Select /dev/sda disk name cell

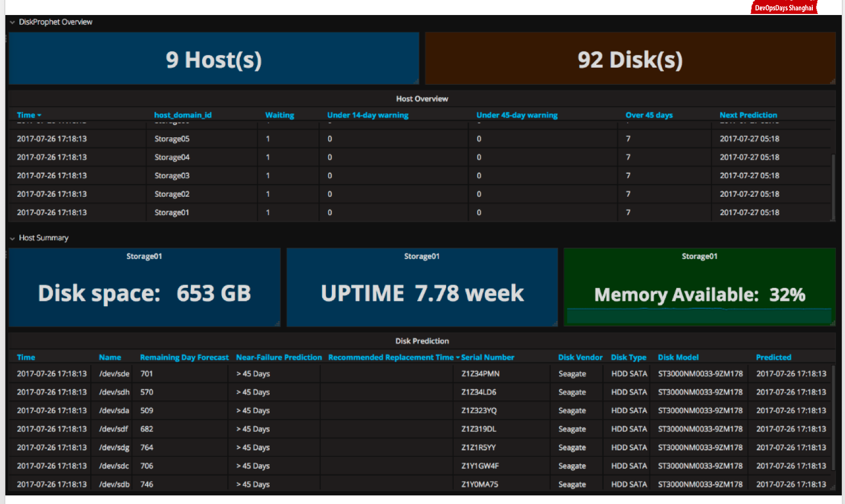click(114, 411)
